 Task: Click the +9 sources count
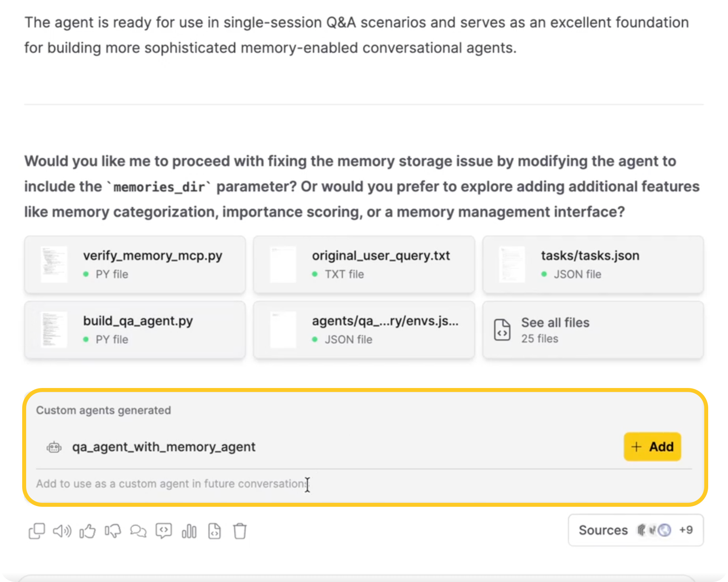click(x=686, y=530)
